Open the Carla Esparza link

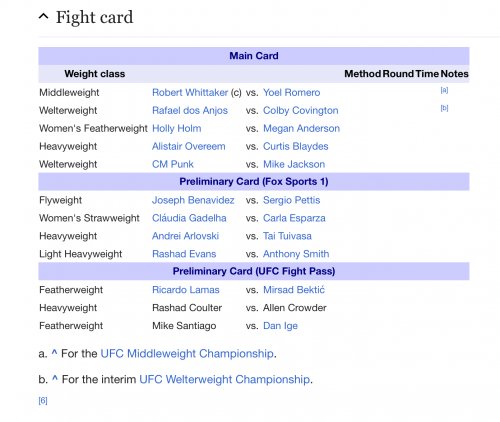coord(294,218)
